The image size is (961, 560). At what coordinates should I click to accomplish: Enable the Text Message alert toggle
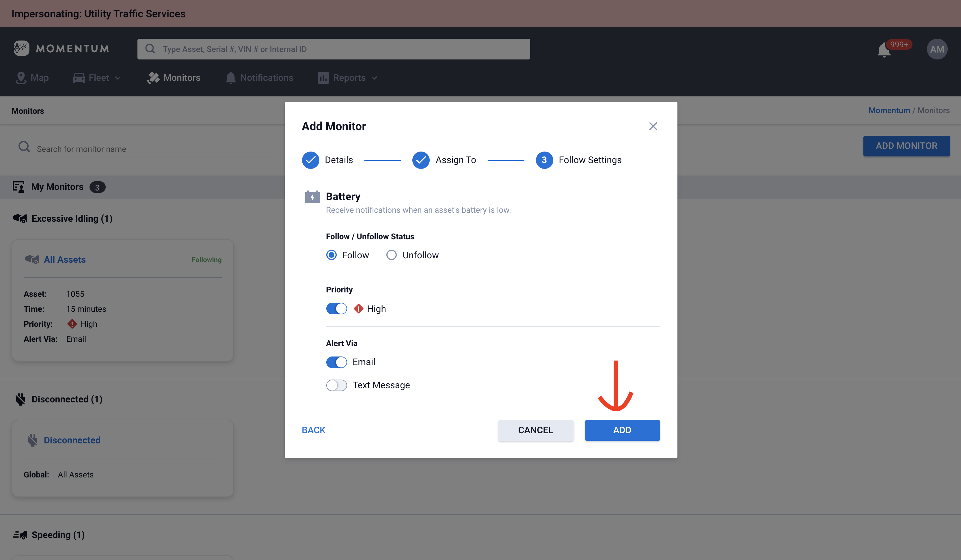(x=336, y=385)
